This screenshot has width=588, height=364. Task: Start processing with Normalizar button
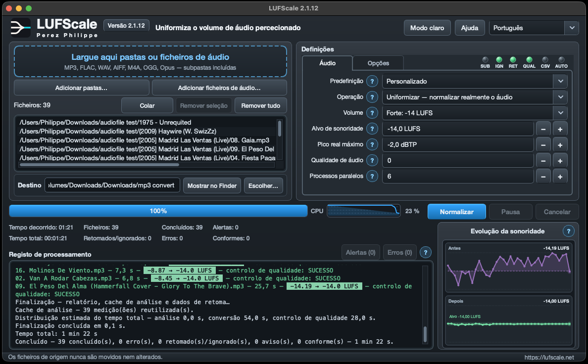click(457, 212)
